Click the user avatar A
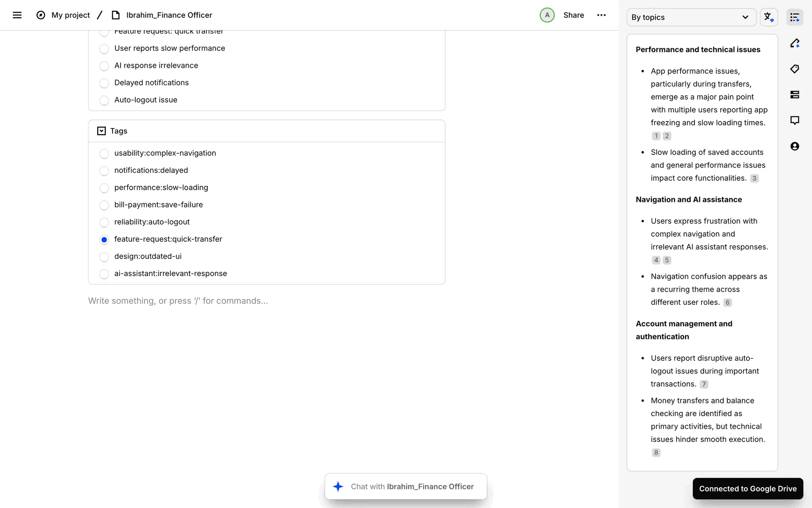Viewport: 812px width, 508px height. [x=547, y=15]
